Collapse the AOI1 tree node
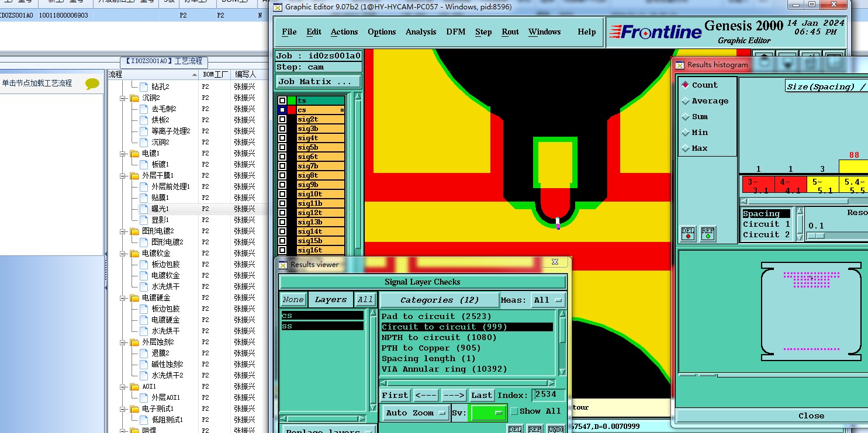 click(x=124, y=386)
